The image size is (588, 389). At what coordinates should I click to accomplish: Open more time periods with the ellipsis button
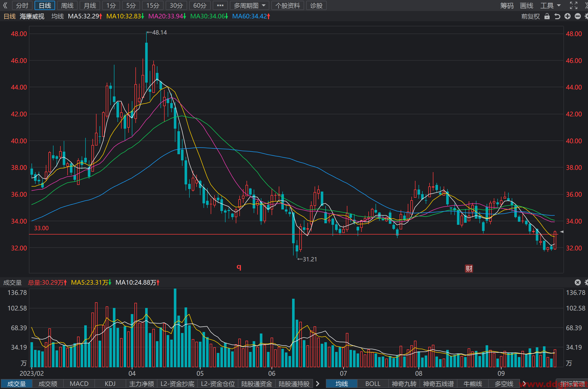click(x=220, y=5)
